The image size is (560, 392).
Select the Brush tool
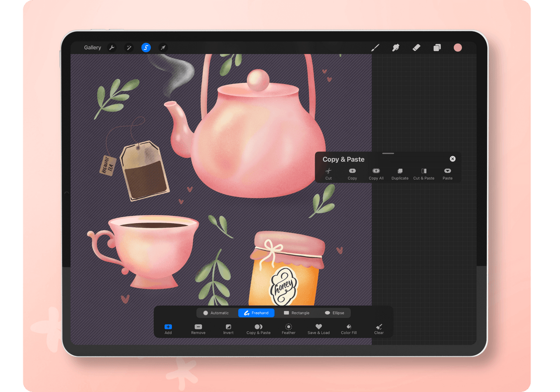(x=375, y=48)
